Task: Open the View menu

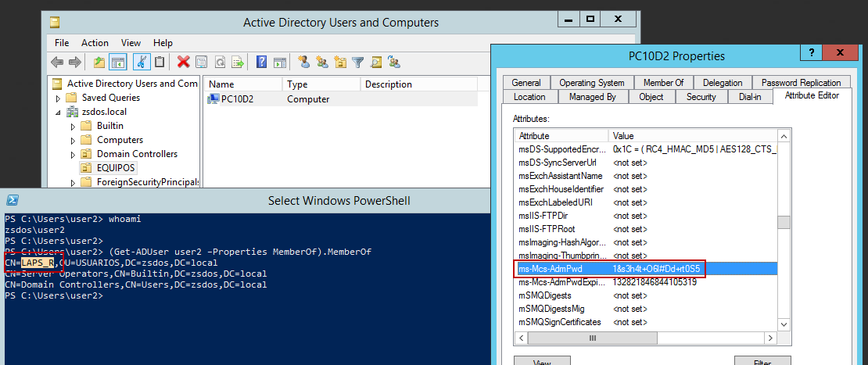Action: click(x=131, y=42)
